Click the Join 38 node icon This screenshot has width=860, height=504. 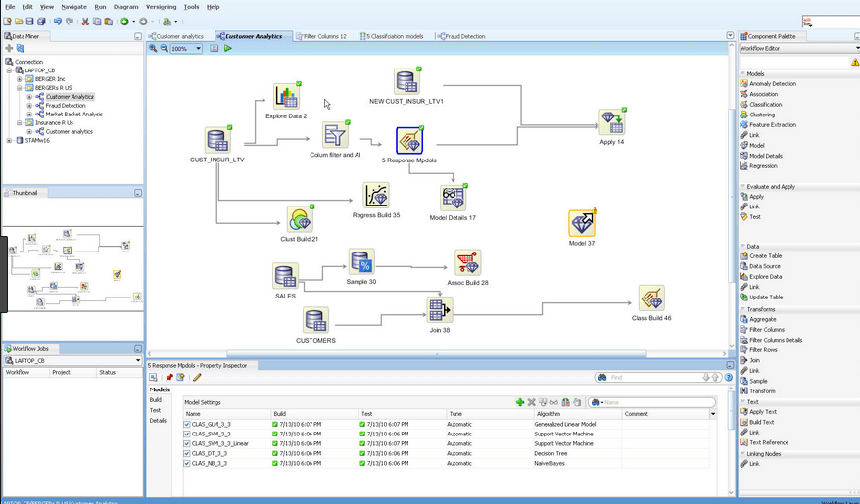pyautogui.click(x=439, y=310)
